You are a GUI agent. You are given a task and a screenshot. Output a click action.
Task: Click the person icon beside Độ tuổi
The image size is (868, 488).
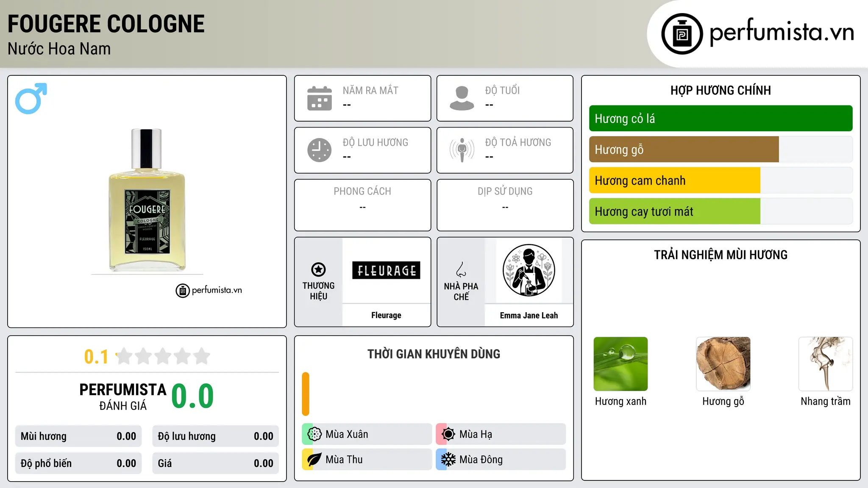tap(462, 98)
